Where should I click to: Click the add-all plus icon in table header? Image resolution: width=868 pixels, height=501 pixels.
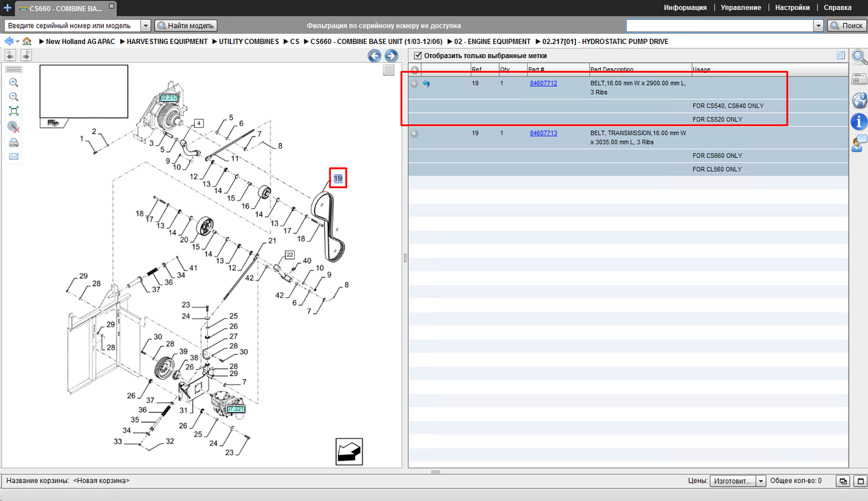414,70
